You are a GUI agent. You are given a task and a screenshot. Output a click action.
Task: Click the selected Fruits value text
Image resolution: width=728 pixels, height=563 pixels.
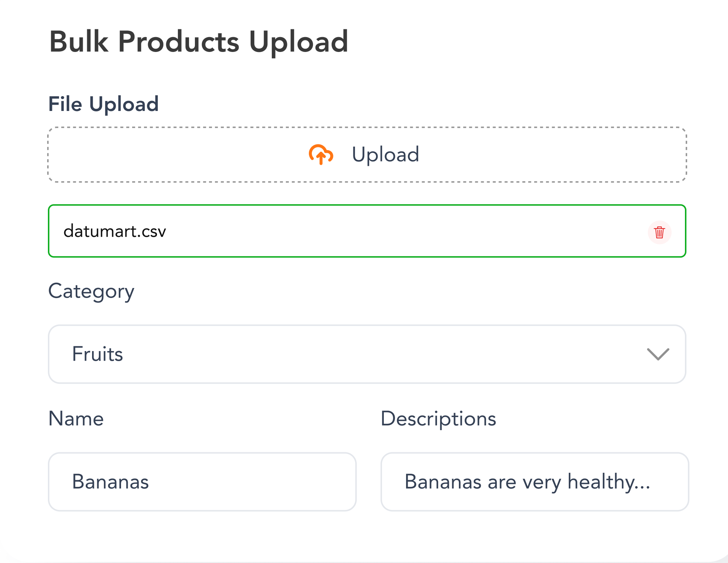[97, 354]
